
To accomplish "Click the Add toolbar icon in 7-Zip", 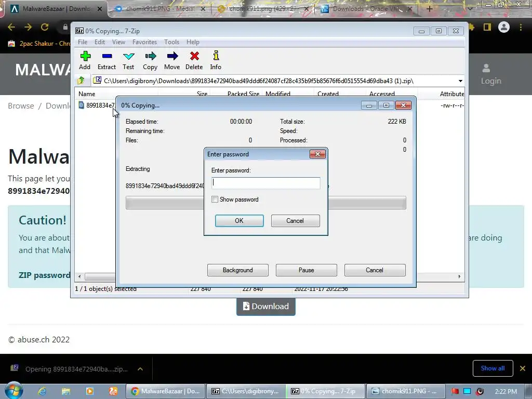I will point(85,60).
